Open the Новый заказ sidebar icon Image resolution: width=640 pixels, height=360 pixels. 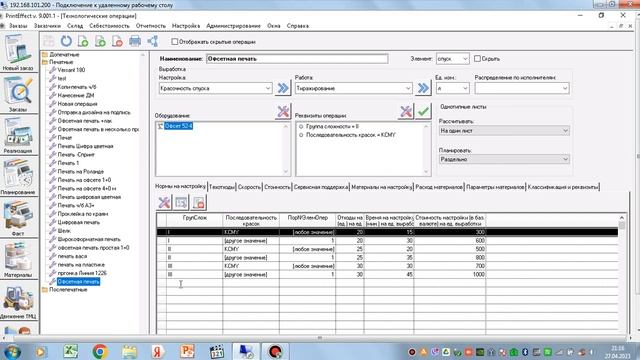[18, 53]
